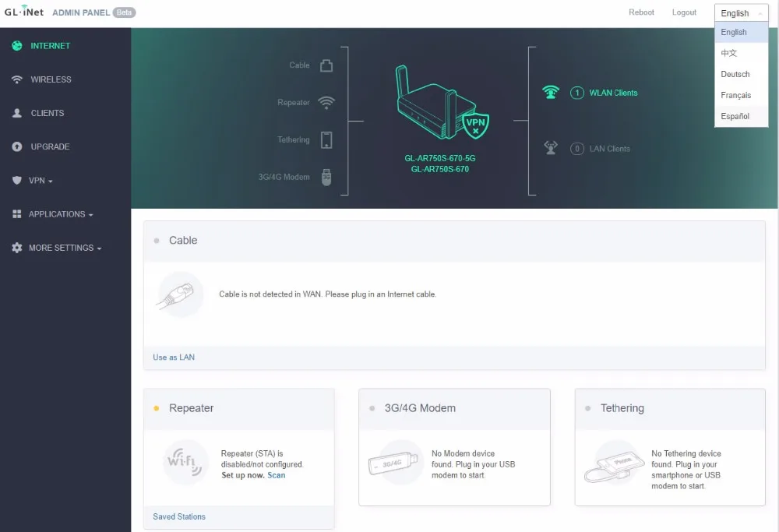The image size is (779, 532).
Task: Click the GL·iNet logo
Action: (24, 10)
